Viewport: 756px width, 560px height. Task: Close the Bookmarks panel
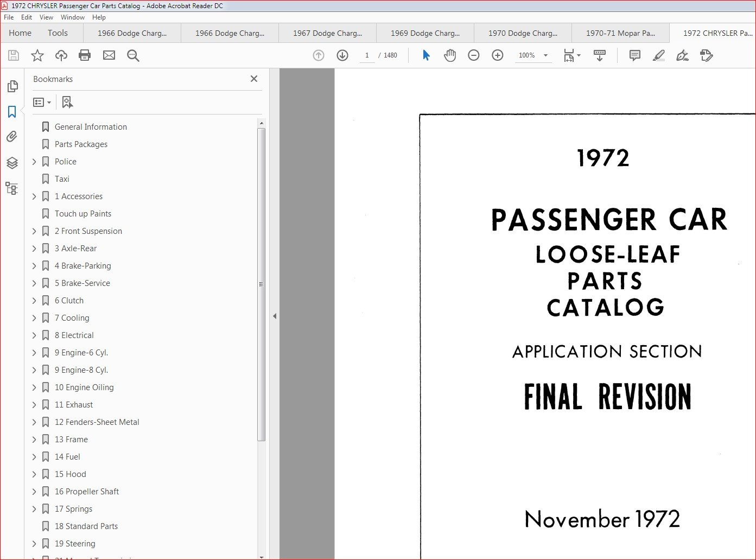[x=254, y=79]
